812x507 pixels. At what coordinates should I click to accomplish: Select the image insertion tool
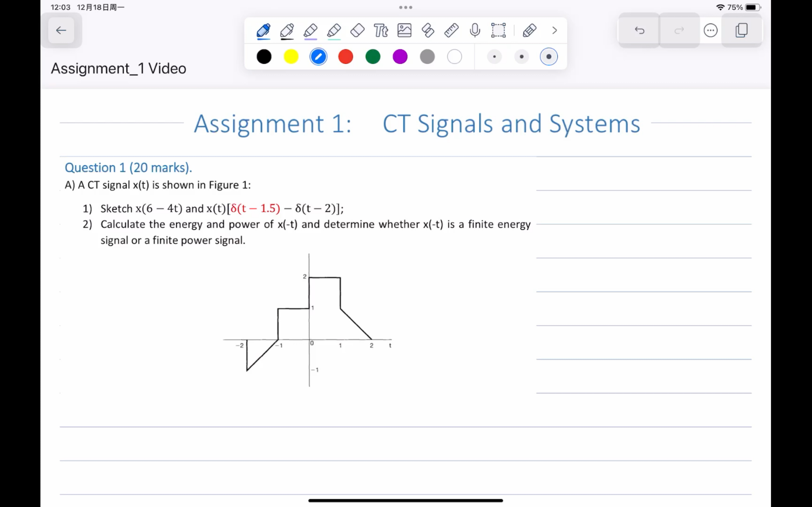click(404, 31)
